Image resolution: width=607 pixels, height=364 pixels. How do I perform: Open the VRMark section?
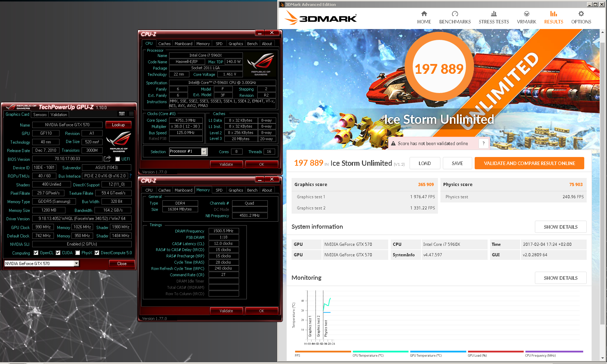(526, 17)
